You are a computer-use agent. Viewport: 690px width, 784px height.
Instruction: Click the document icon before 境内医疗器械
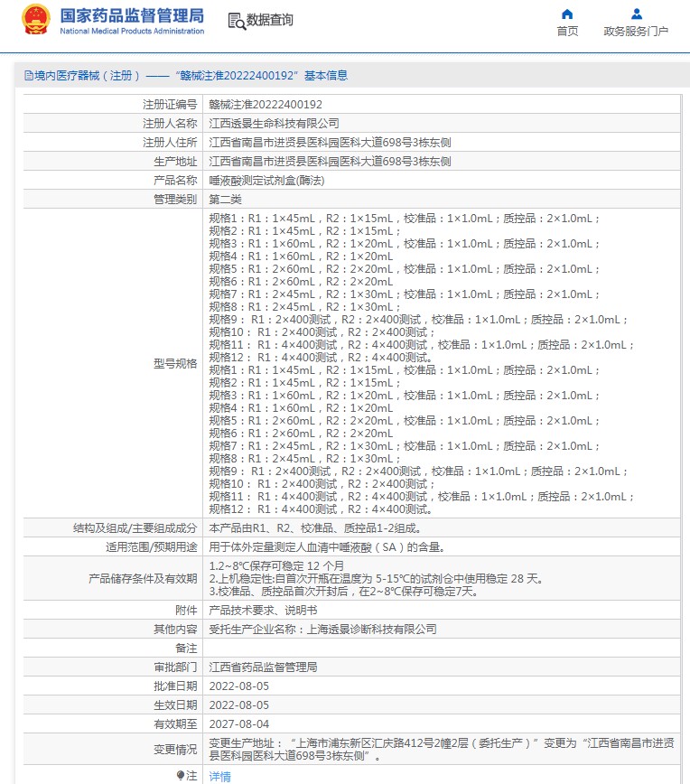[x=29, y=76]
